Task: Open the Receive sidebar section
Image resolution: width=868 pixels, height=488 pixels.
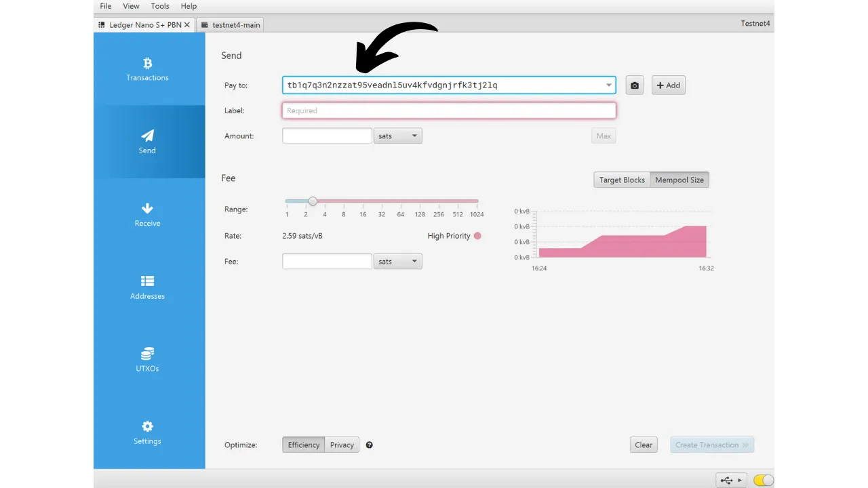Action: point(148,215)
